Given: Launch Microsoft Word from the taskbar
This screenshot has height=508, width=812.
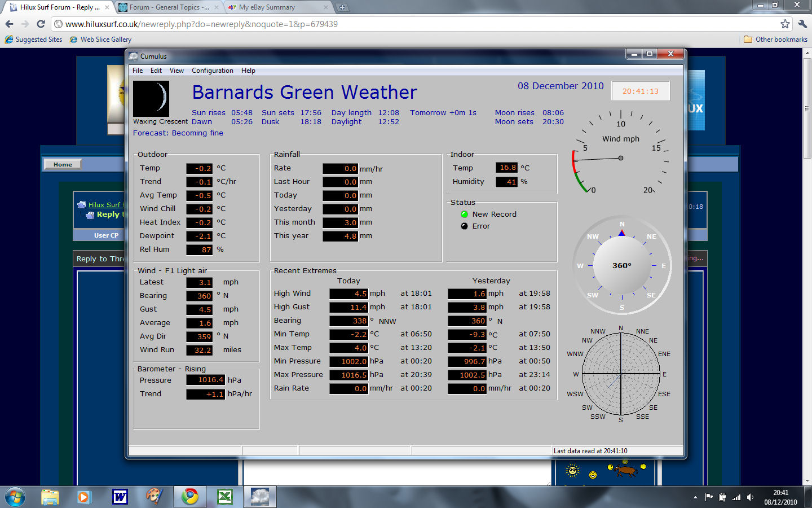Looking at the screenshot, I should click(x=120, y=497).
